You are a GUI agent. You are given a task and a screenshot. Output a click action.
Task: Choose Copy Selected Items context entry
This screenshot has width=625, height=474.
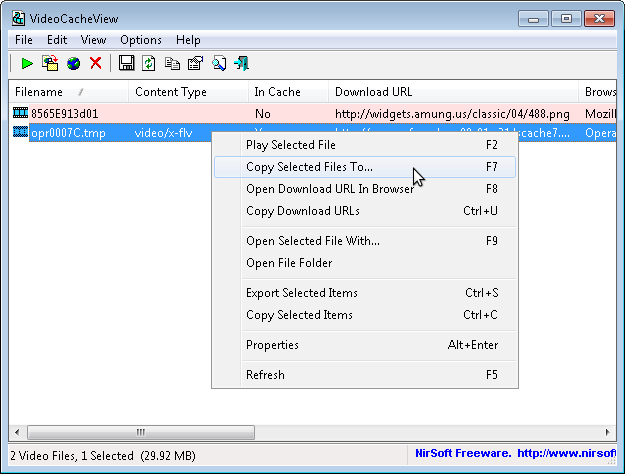coord(365,315)
